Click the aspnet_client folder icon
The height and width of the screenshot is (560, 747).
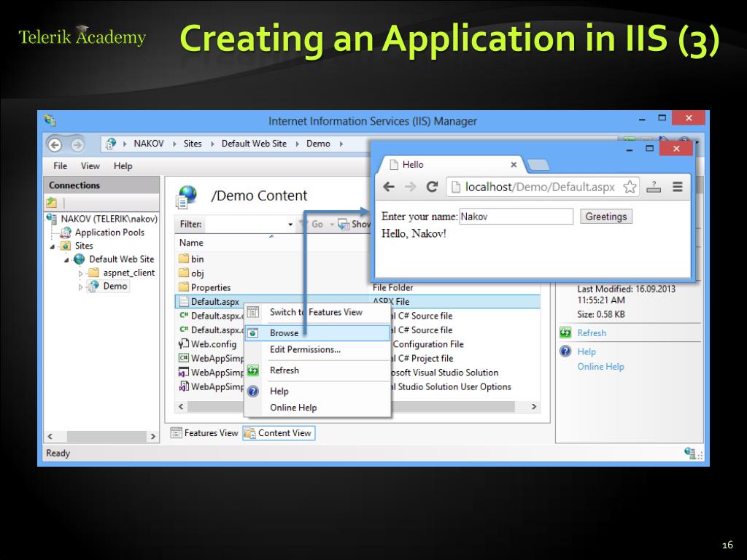click(x=94, y=273)
